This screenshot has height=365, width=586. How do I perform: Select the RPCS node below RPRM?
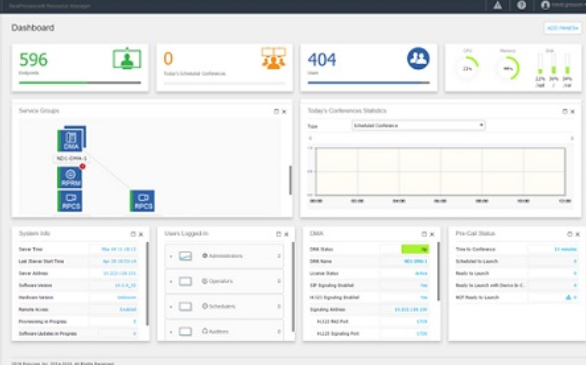coord(70,201)
